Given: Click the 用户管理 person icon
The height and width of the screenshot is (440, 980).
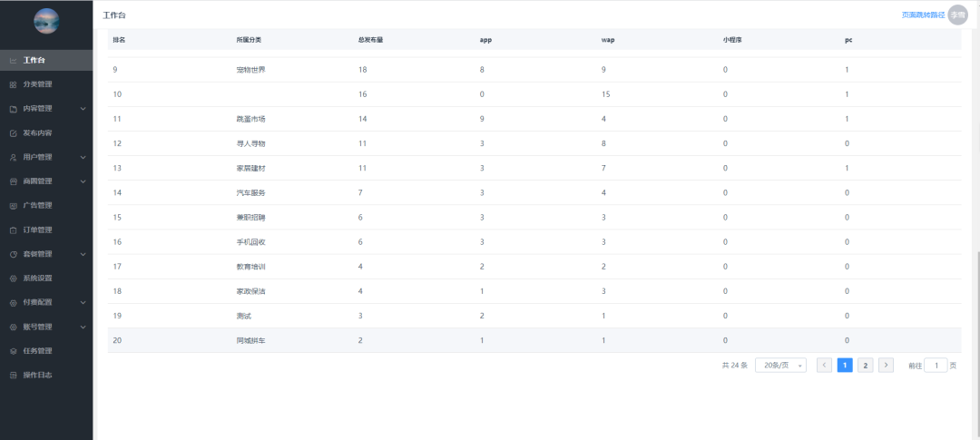Looking at the screenshot, I should point(13,158).
